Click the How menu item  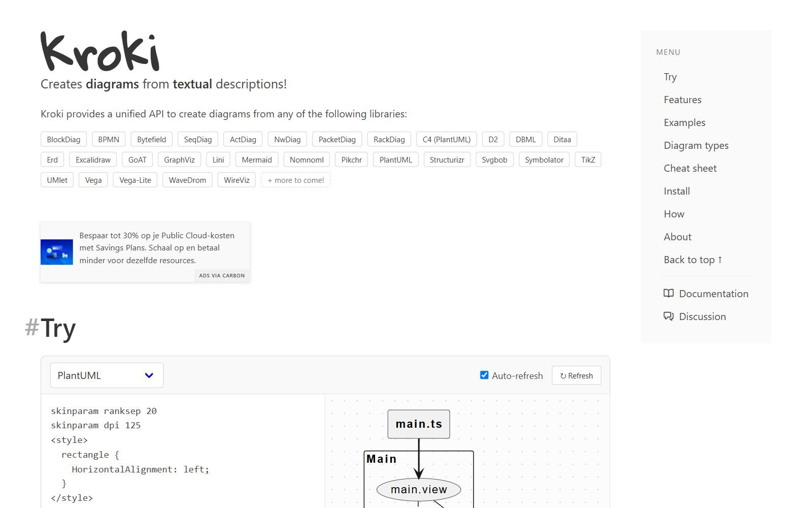pos(674,214)
